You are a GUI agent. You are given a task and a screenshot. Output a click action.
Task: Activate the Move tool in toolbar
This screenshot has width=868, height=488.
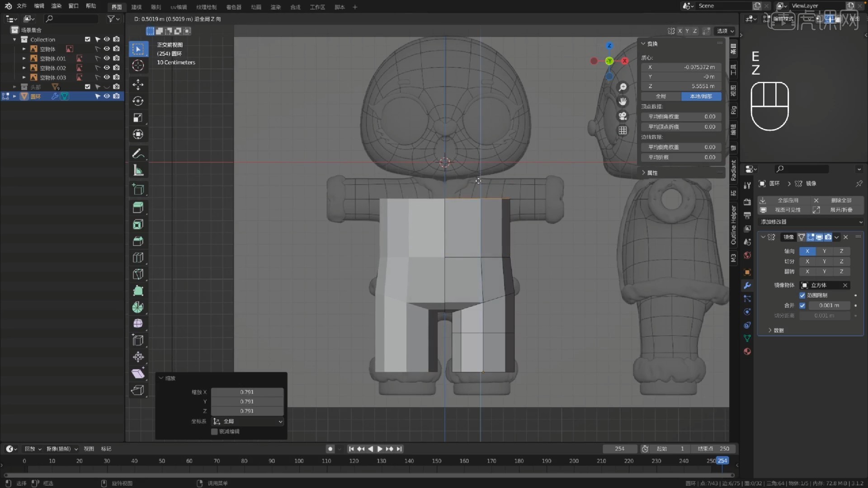click(138, 84)
